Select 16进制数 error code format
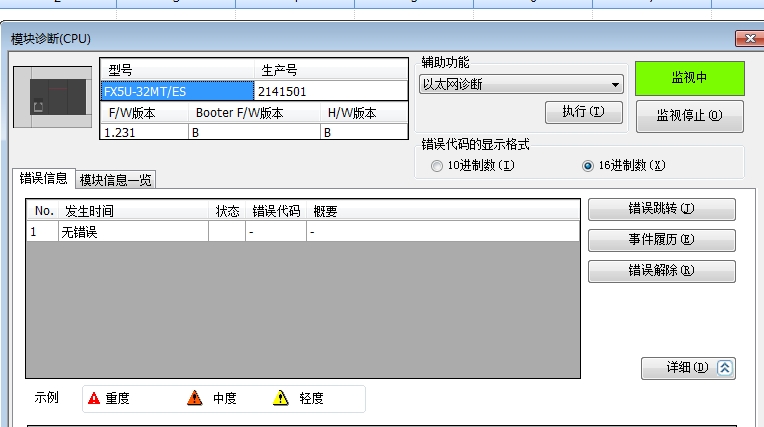 pos(588,166)
